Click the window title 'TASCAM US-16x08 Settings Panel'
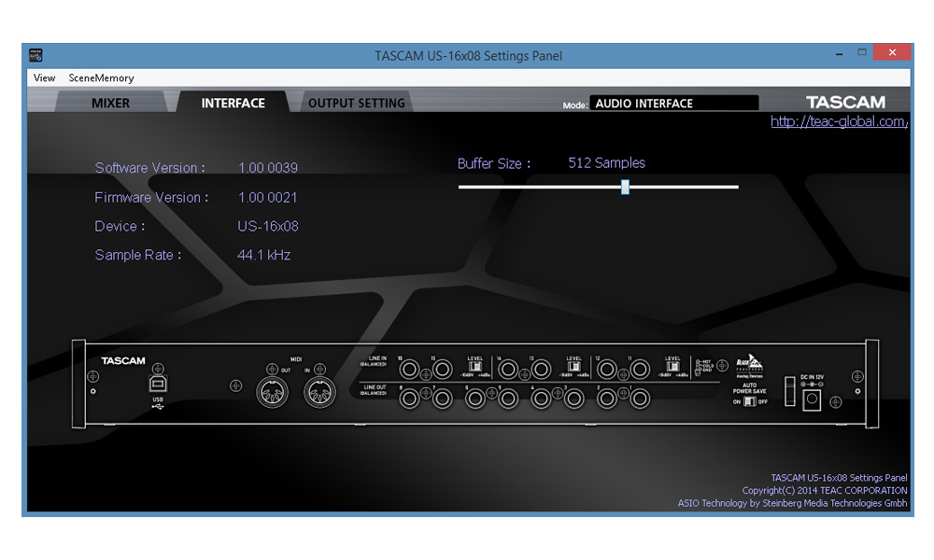Viewport: 934px width, 560px height. (x=468, y=56)
